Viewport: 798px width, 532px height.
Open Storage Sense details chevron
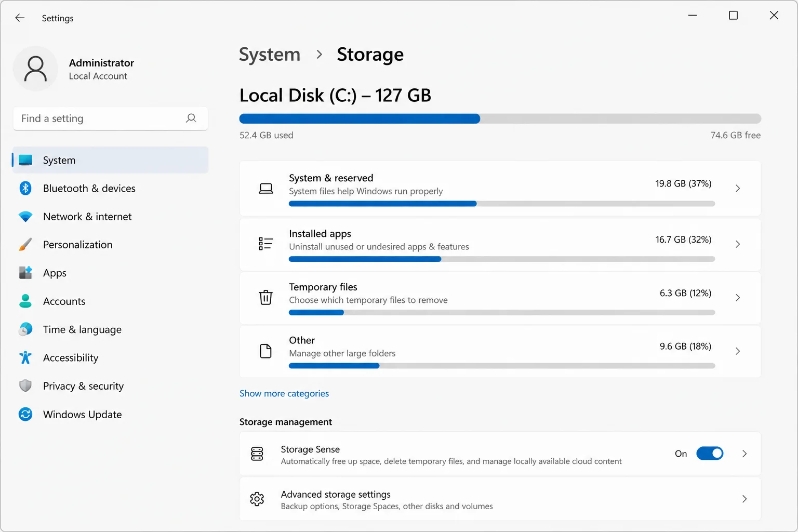click(x=744, y=454)
